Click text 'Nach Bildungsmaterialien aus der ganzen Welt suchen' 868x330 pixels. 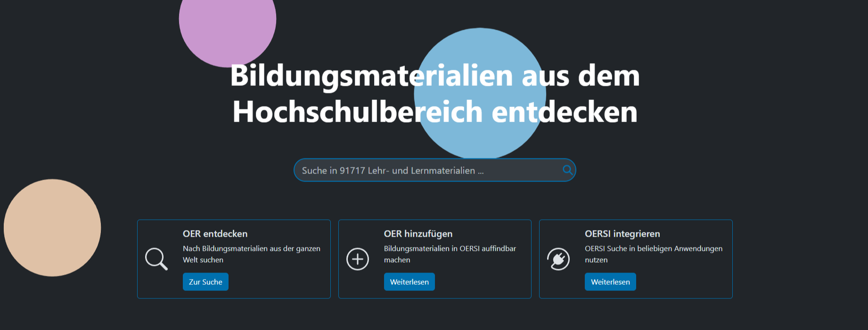[251, 254]
